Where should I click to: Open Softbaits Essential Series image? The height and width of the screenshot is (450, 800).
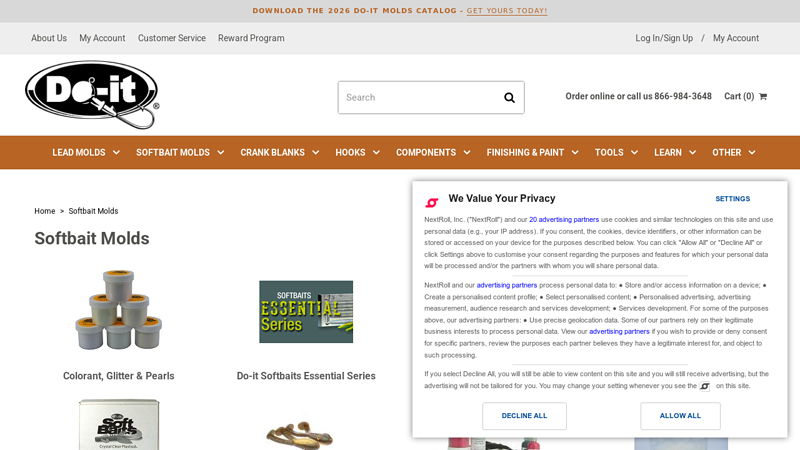(306, 312)
